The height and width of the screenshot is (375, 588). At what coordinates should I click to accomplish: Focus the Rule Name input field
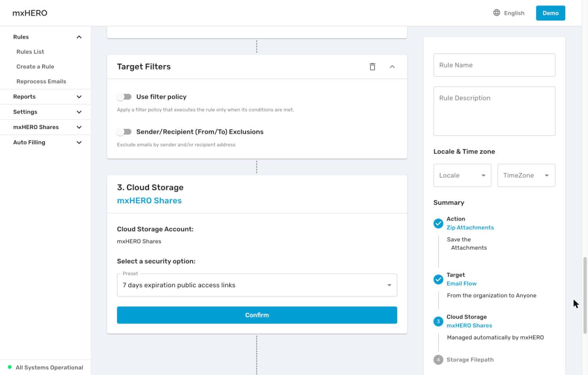point(494,65)
